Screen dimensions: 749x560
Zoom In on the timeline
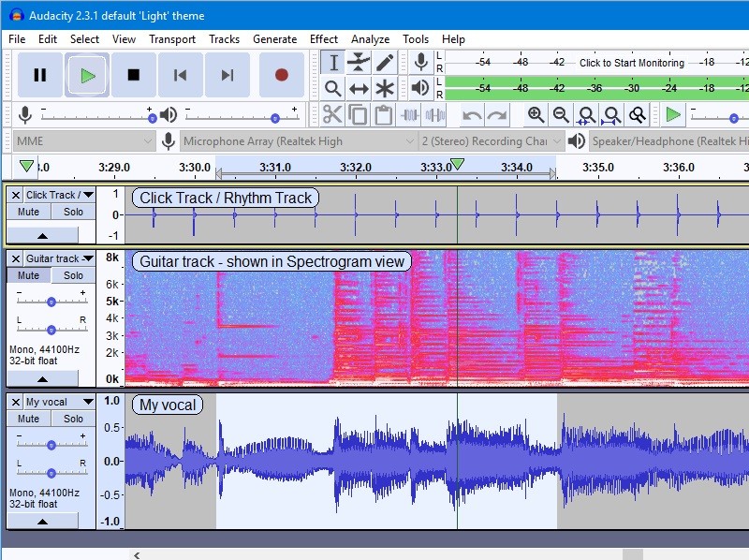tap(536, 115)
